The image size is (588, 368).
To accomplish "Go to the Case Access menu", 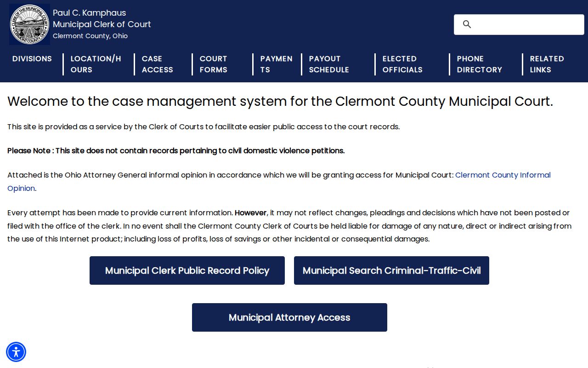I will [x=158, y=64].
